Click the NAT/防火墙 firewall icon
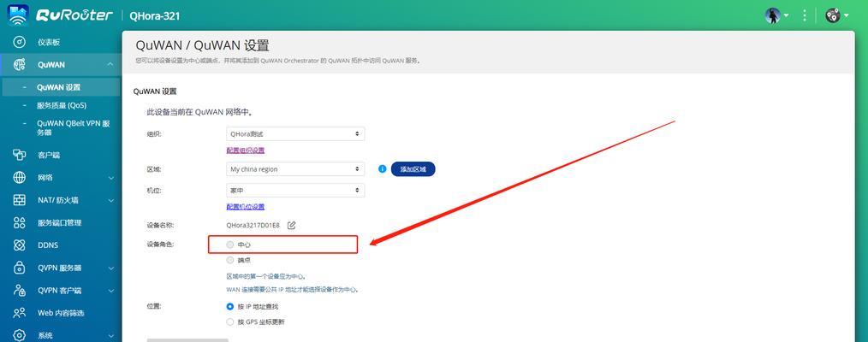This screenshot has height=342, width=868. pyautogui.click(x=20, y=200)
